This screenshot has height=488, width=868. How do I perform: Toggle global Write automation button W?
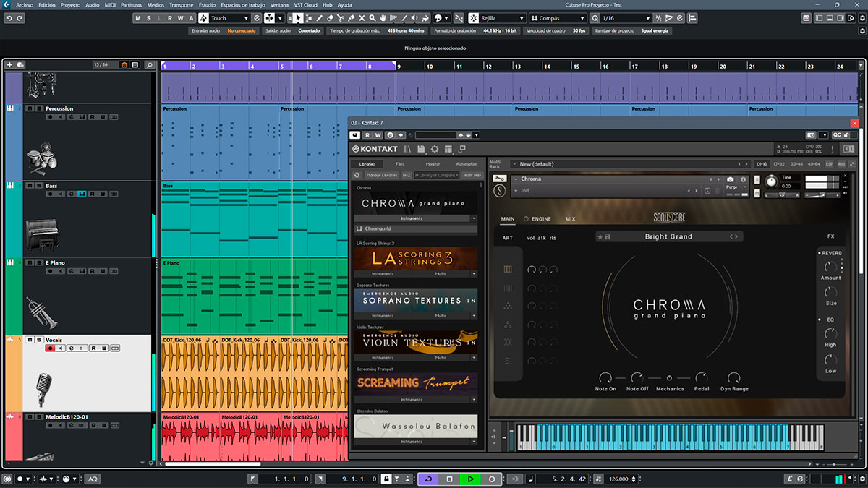(x=180, y=17)
